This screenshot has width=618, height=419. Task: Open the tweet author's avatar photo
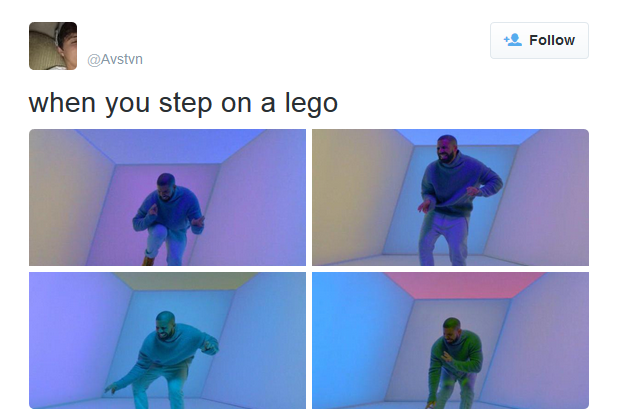[53, 46]
